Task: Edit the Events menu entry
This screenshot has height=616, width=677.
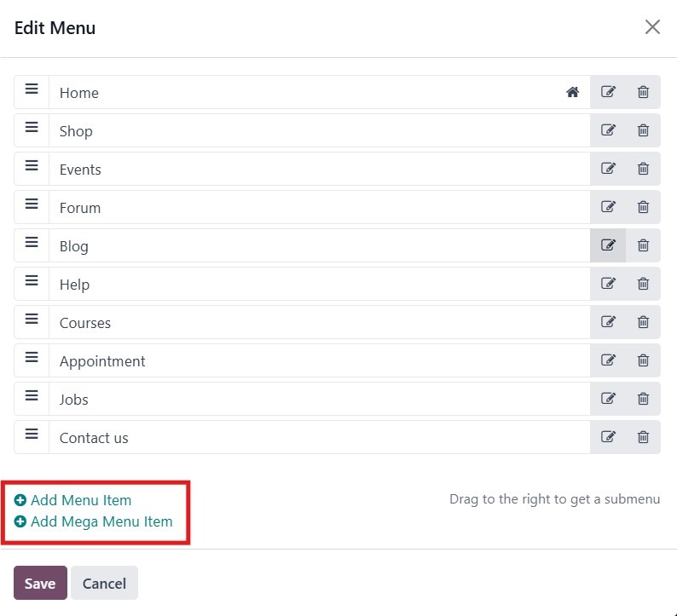Action: [x=608, y=169]
